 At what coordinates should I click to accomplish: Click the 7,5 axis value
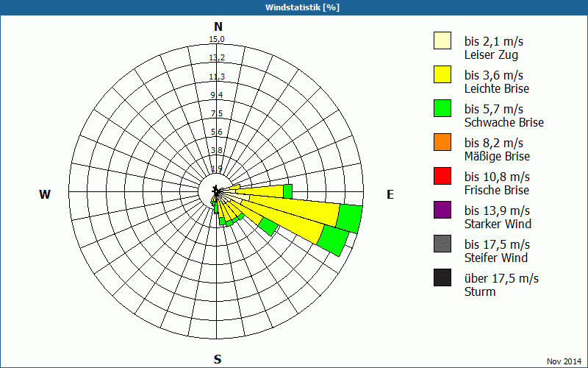tap(217, 113)
